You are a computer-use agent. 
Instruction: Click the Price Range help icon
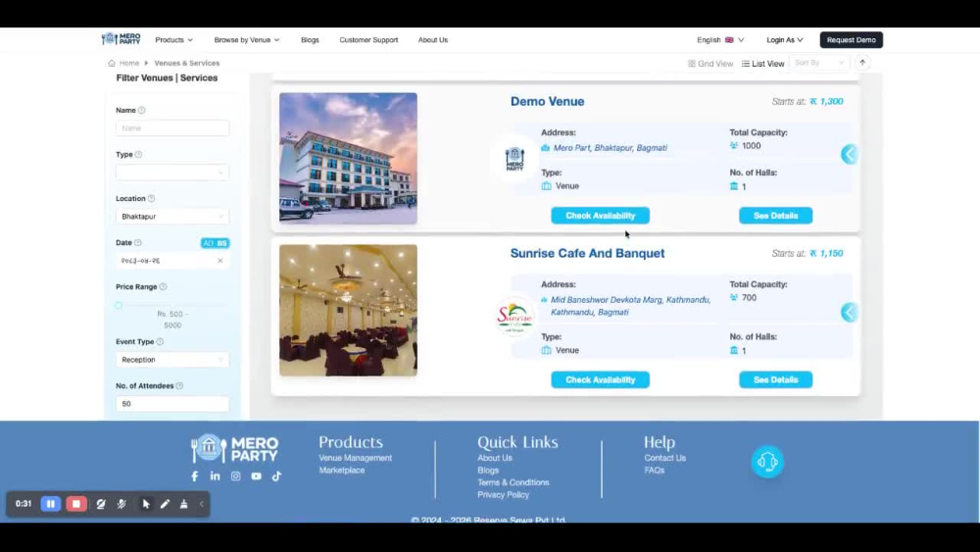[x=163, y=287]
